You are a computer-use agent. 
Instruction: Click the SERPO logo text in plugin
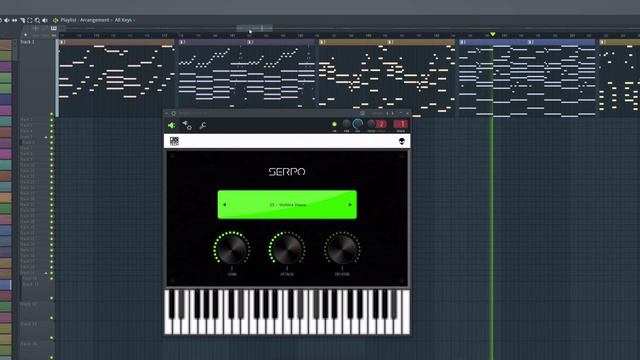tap(287, 171)
